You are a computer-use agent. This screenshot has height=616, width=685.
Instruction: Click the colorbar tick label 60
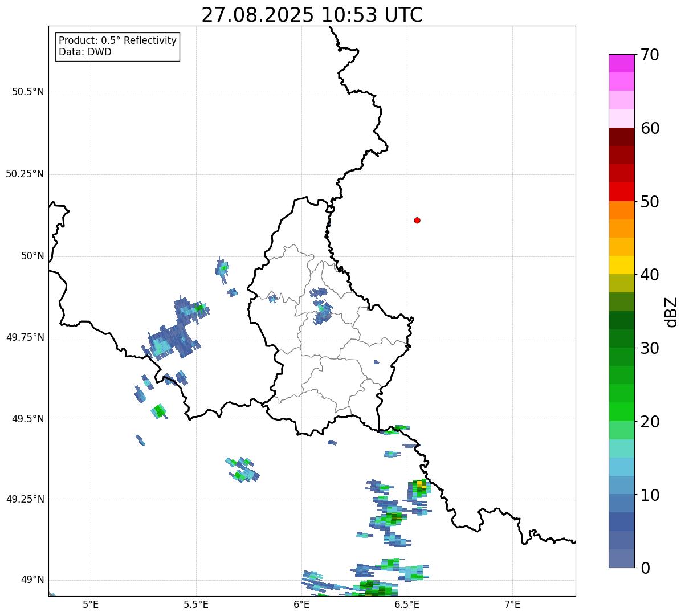(650, 128)
